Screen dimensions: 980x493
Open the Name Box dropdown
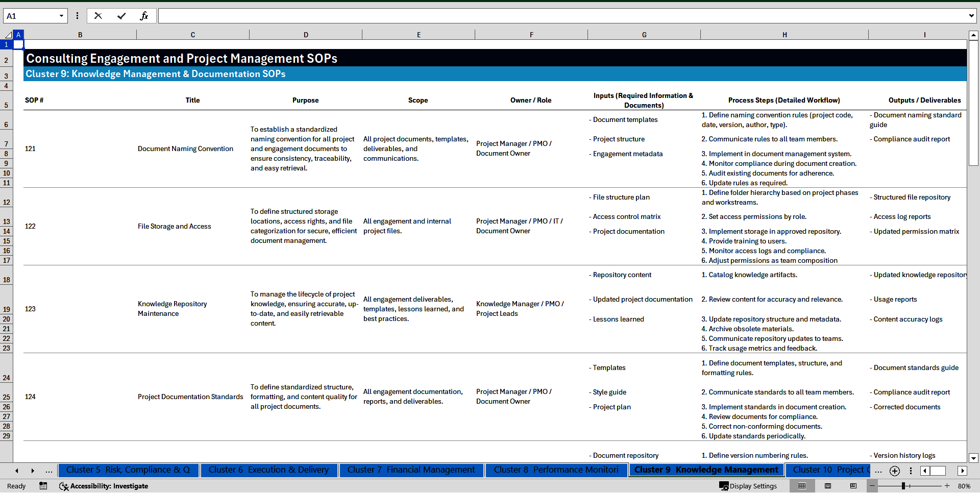click(x=62, y=16)
